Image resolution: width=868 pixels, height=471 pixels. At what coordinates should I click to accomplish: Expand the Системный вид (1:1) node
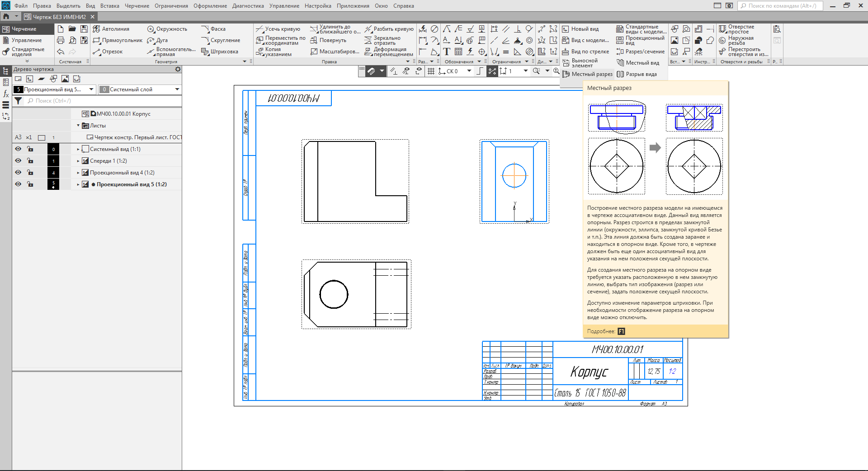[78, 149]
